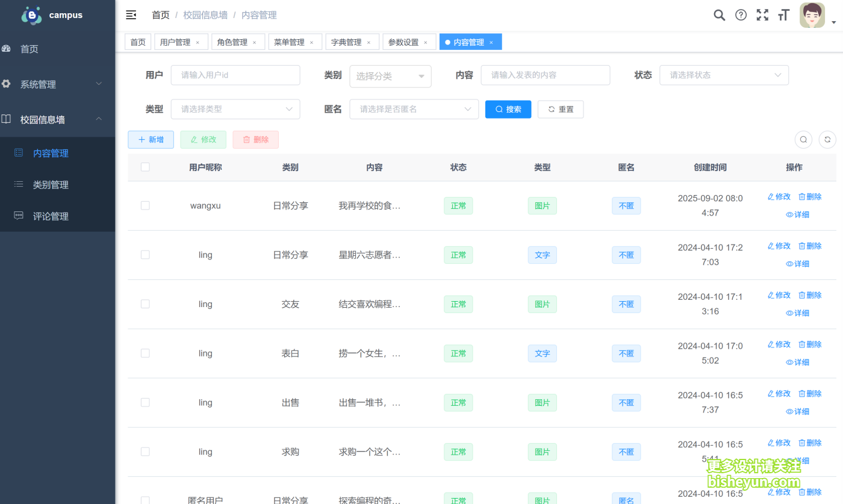Check the select-all checkbox in the table header
The width and height of the screenshot is (843, 504).
[x=145, y=167]
